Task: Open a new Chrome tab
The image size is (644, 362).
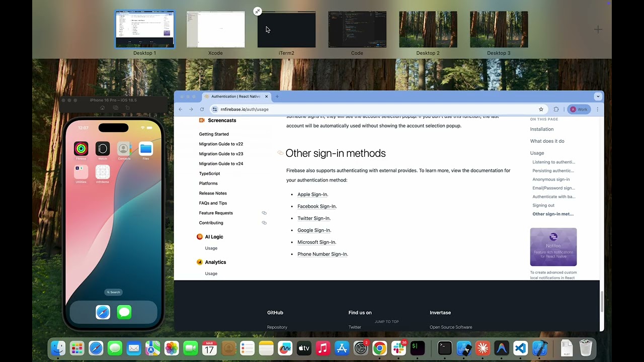Action: [x=277, y=97]
